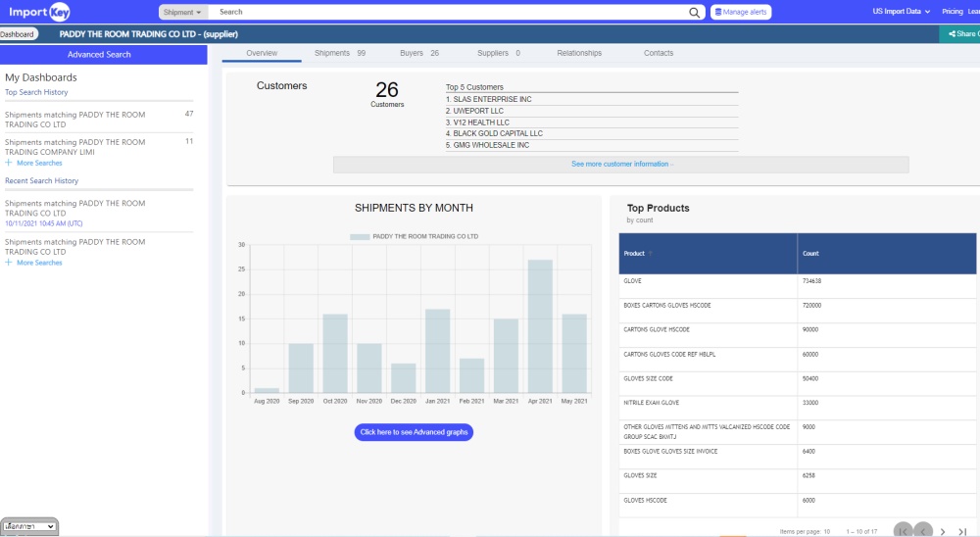980x537 pixels.
Task: Click here to see Advanced graphs
Action: pyautogui.click(x=414, y=432)
